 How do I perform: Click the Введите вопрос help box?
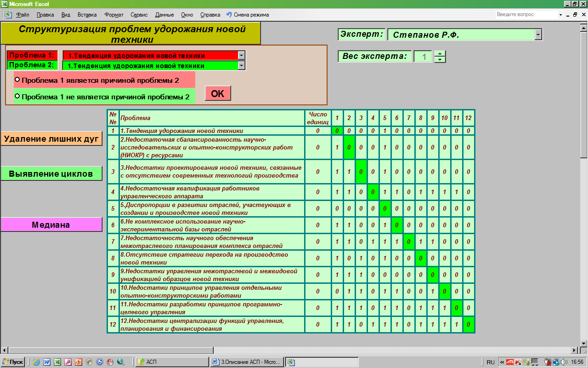[x=526, y=15]
